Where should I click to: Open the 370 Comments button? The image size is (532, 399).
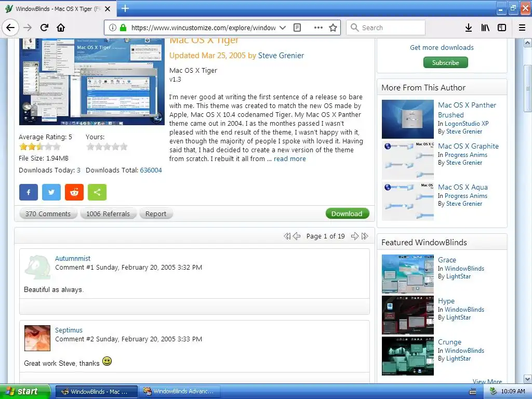pyautogui.click(x=48, y=214)
